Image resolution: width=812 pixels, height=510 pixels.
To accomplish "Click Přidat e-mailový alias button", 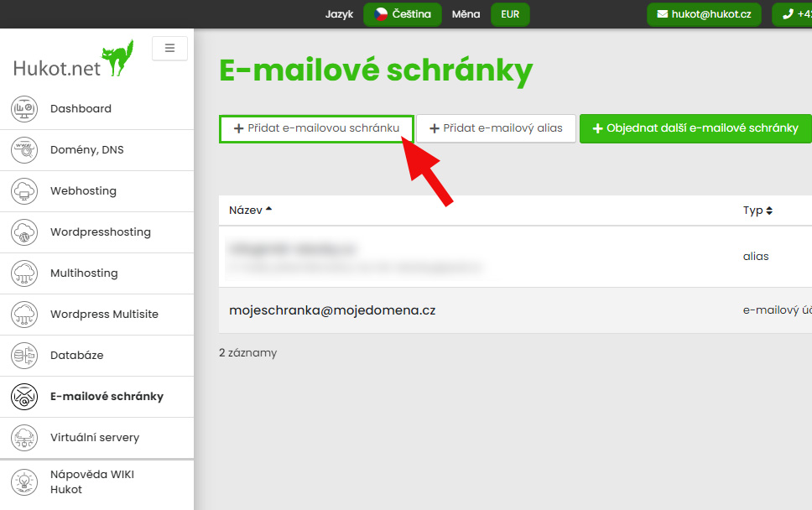I will coord(496,128).
